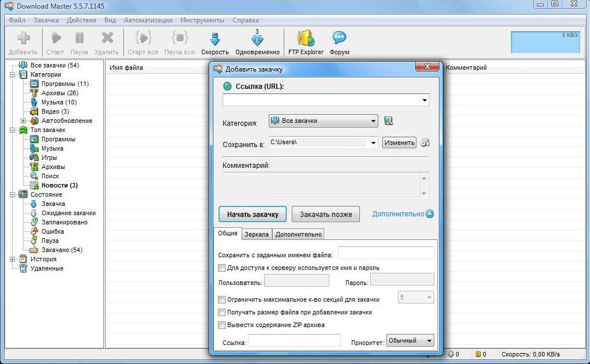Select Архивы (26) in Категории tree
The height and width of the screenshot is (364, 590).
pyautogui.click(x=60, y=93)
